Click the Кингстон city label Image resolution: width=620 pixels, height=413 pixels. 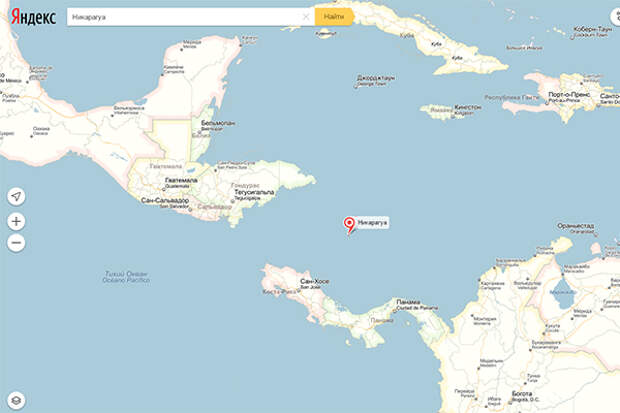pos(468,107)
